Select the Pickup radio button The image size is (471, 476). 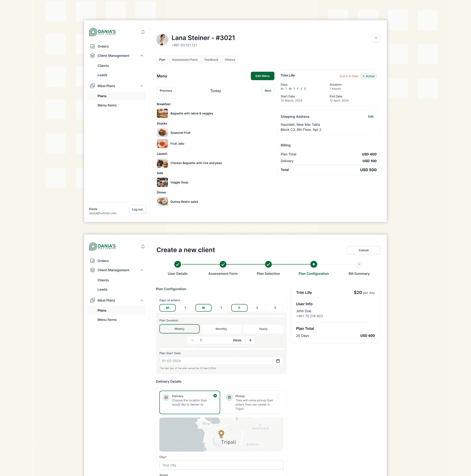coord(278,396)
